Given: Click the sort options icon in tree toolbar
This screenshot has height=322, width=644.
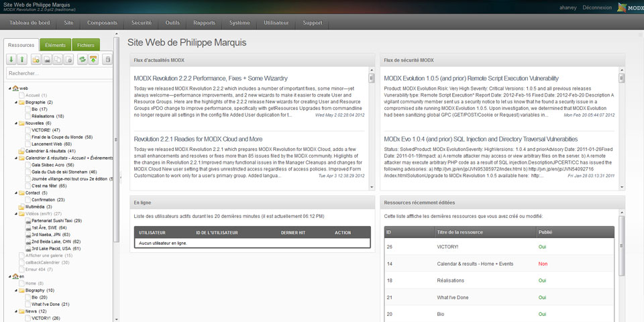Looking at the screenshot, I should coord(94,60).
